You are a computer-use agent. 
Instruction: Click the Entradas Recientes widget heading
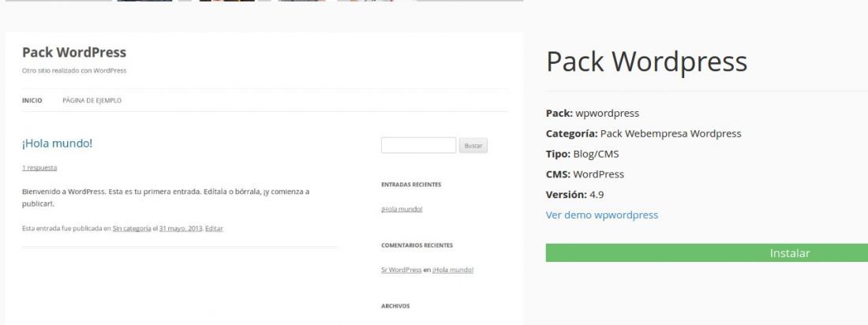coord(411,185)
